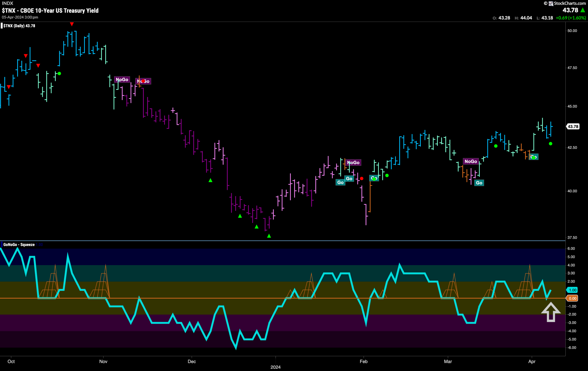588x371 pixels.
Task: Click the Apr label on time axis
Action: [x=531, y=361]
